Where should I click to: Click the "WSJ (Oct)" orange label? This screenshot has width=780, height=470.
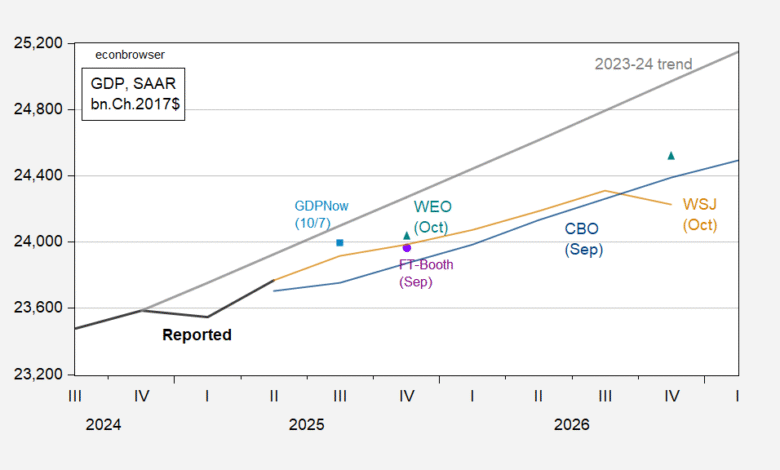pyautogui.click(x=699, y=214)
